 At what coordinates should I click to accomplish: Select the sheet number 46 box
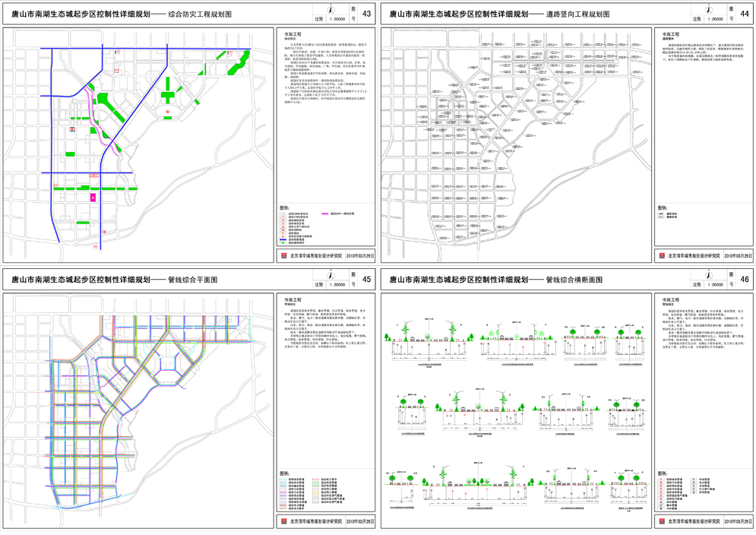[x=745, y=280]
